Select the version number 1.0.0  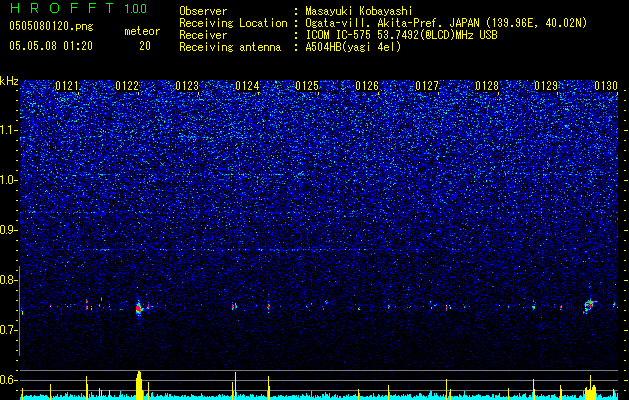(135, 9)
